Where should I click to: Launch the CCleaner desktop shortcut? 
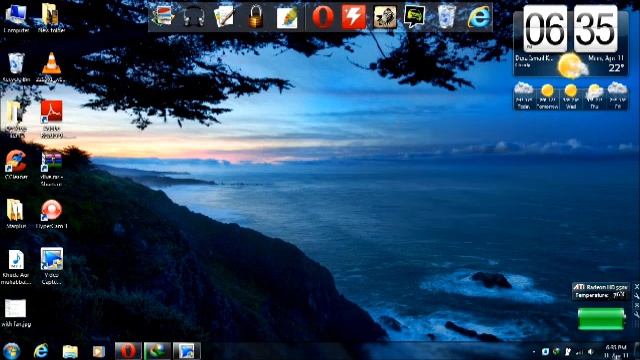(x=16, y=165)
